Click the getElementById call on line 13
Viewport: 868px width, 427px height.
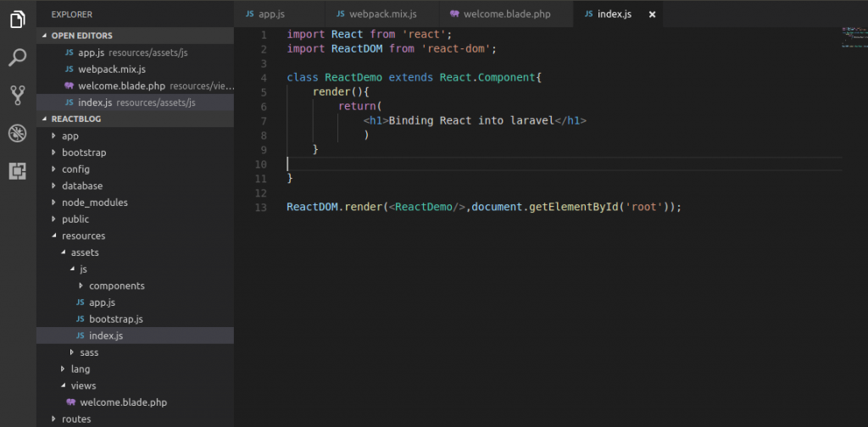point(575,208)
